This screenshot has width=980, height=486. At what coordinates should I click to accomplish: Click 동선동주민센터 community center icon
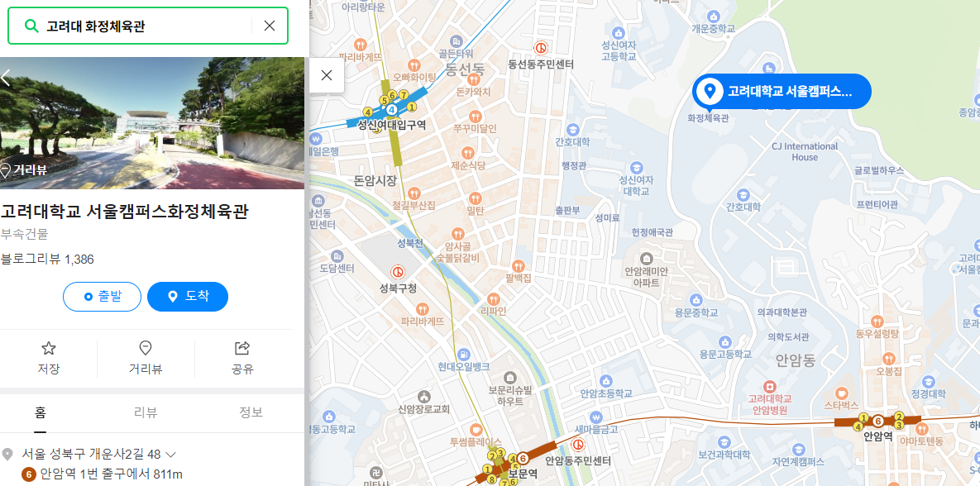point(541,47)
